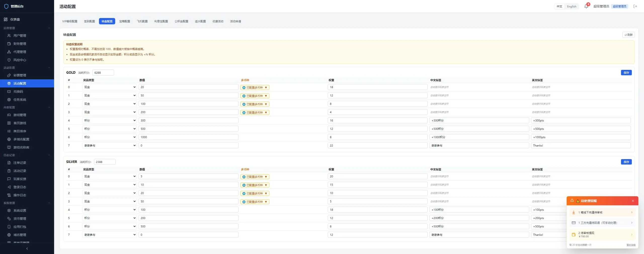
Task: Edit GOLD row 4 English label +300pts
Action: [581, 120]
